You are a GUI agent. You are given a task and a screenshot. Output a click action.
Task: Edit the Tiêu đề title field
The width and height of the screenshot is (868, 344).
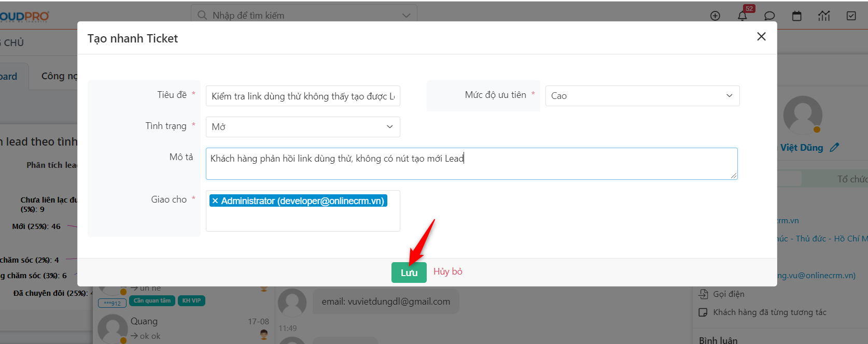(x=303, y=96)
